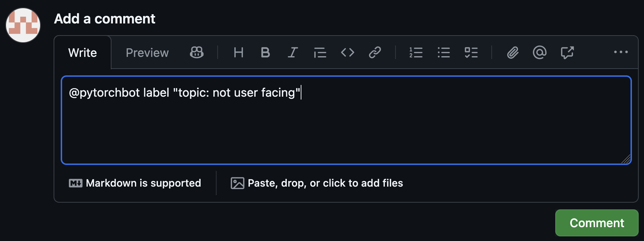Attach files using the paperclip icon
This screenshot has height=241, width=644.
pos(513,53)
